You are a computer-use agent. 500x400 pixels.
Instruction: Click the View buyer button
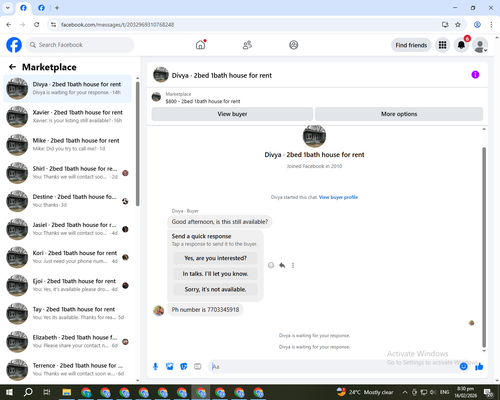click(x=232, y=114)
